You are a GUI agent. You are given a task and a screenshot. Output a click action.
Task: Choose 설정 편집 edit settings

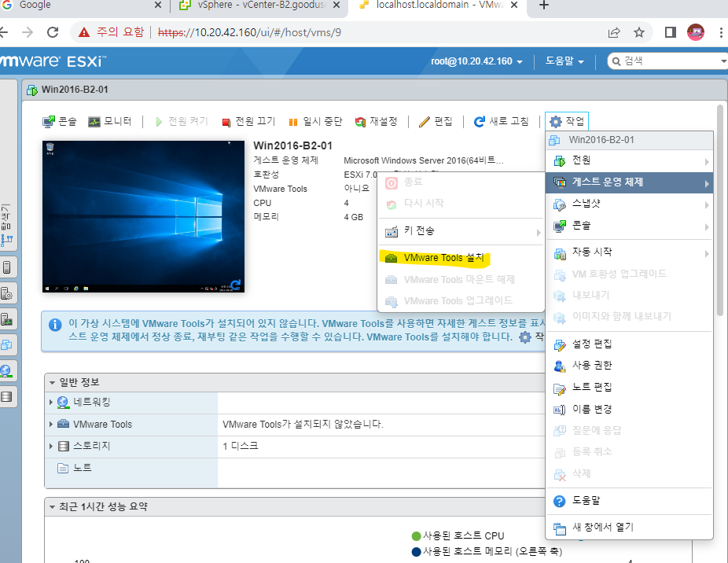[629, 344]
